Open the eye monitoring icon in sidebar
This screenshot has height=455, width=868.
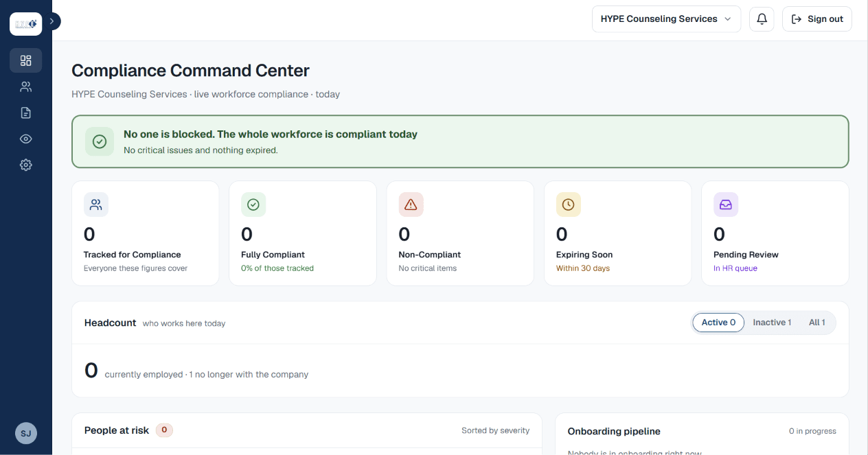point(26,139)
